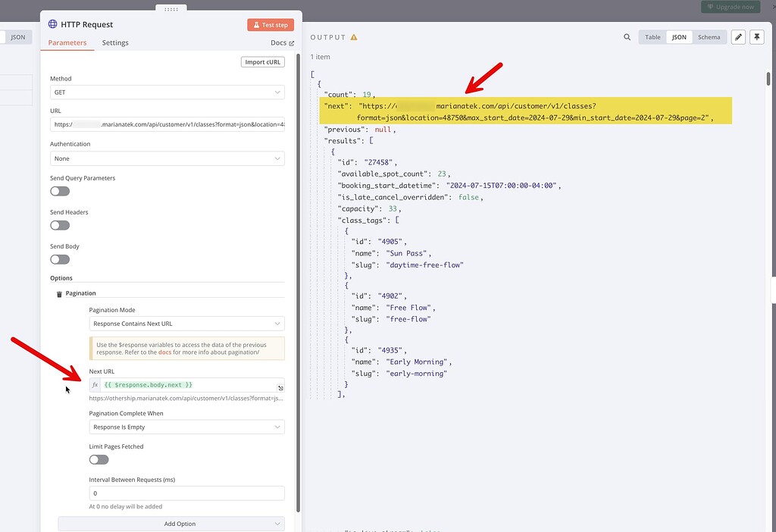Click the Import cURL button
This screenshot has width=776, height=532.
point(262,61)
